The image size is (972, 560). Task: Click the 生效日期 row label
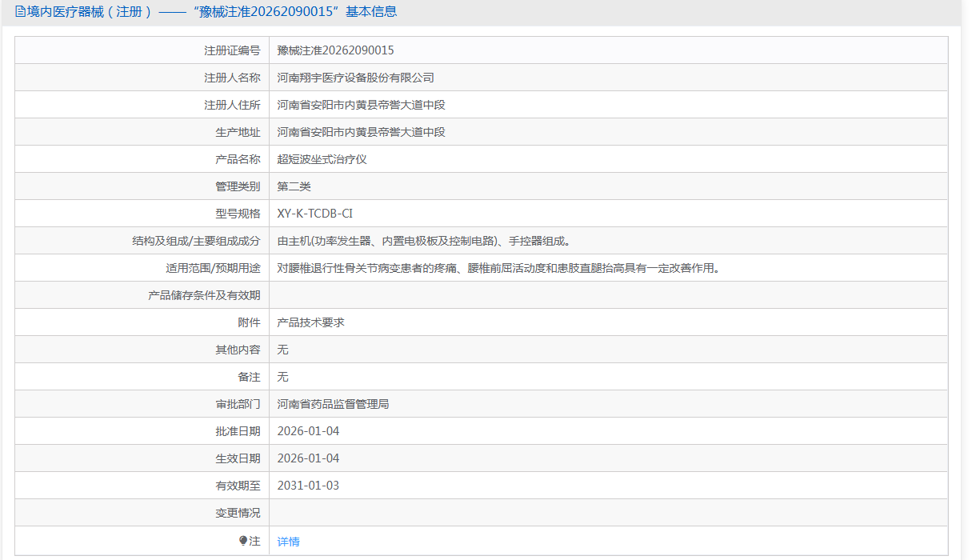click(x=238, y=458)
